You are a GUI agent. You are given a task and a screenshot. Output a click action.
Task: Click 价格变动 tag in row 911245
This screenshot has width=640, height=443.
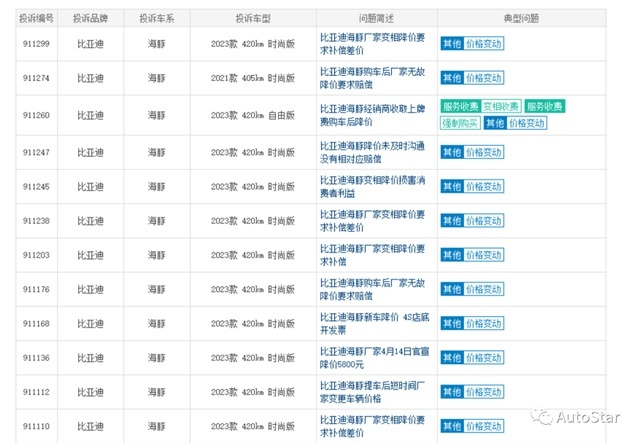click(484, 187)
